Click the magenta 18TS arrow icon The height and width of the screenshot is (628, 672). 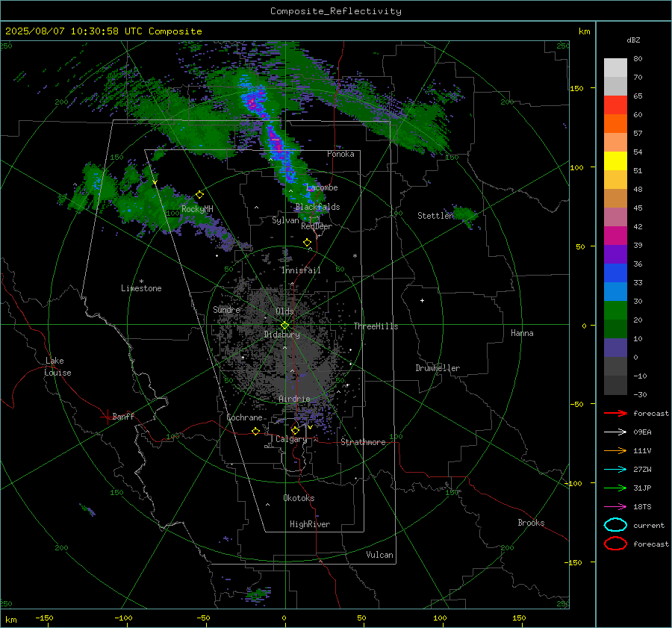click(x=615, y=507)
